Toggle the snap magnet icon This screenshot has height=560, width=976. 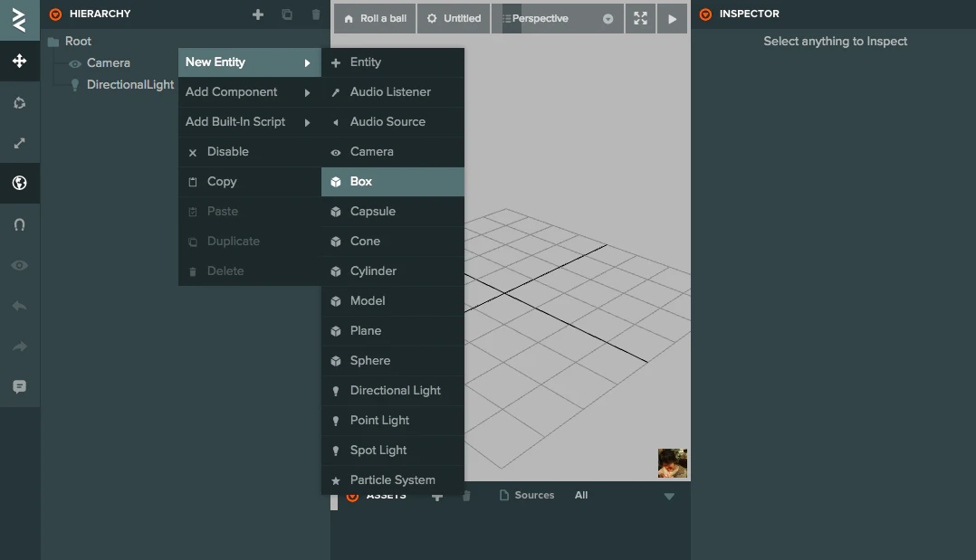(x=19, y=224)
